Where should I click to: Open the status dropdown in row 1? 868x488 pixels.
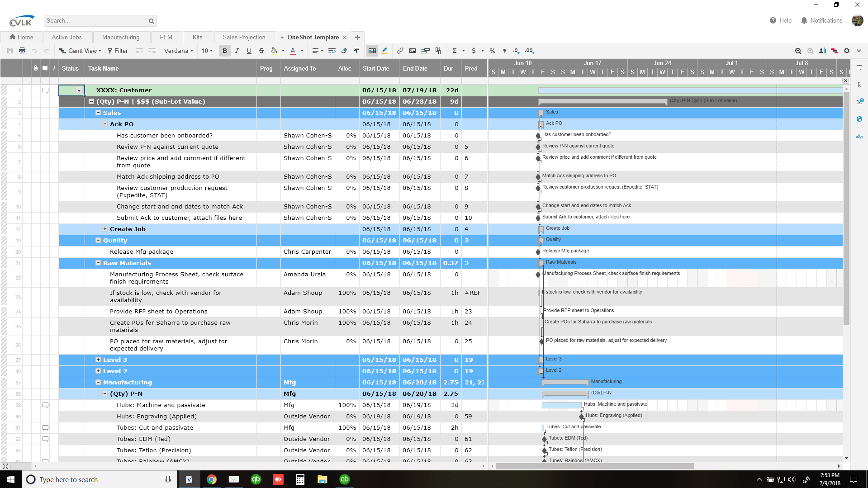click(79, 90)
